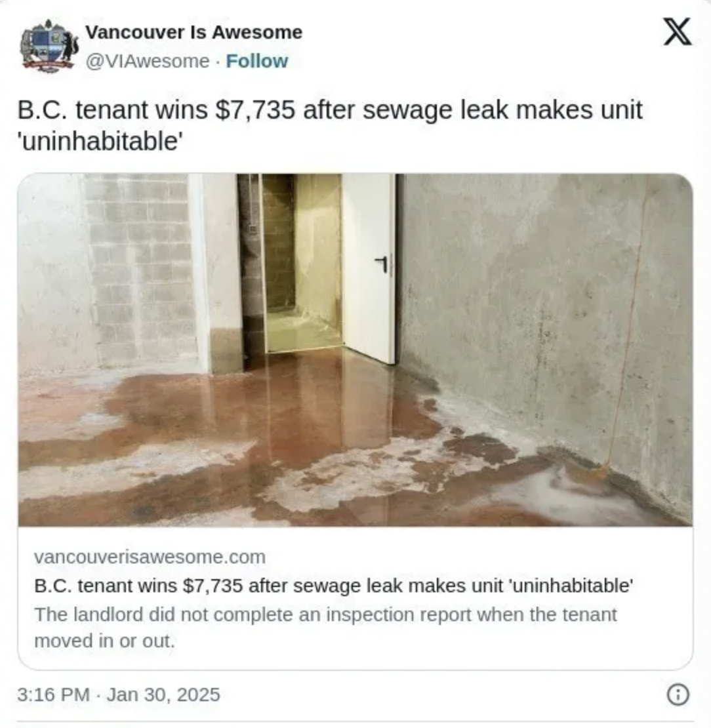The image size is (711, 728).
Task: Open the tweet headline about $7,735 win
Action: click(330, 125)
